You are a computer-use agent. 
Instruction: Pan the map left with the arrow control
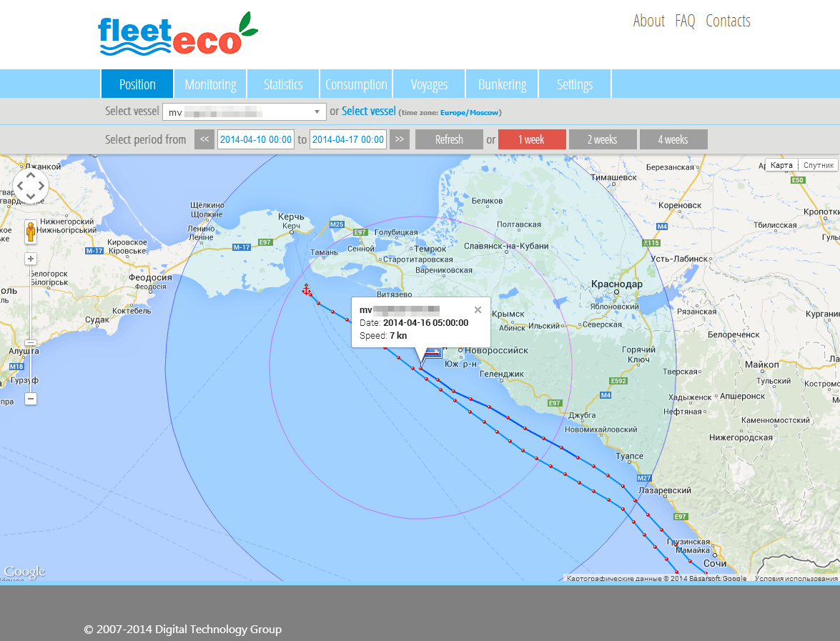pos(20,186)
